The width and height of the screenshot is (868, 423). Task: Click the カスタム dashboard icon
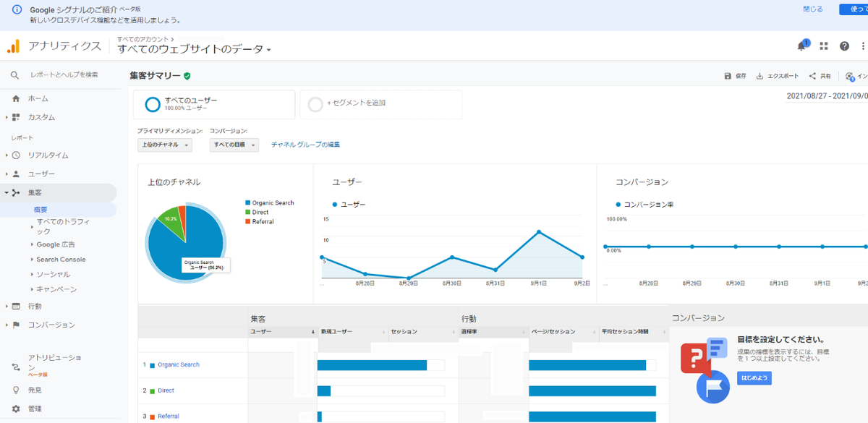(x=16, y=117)
